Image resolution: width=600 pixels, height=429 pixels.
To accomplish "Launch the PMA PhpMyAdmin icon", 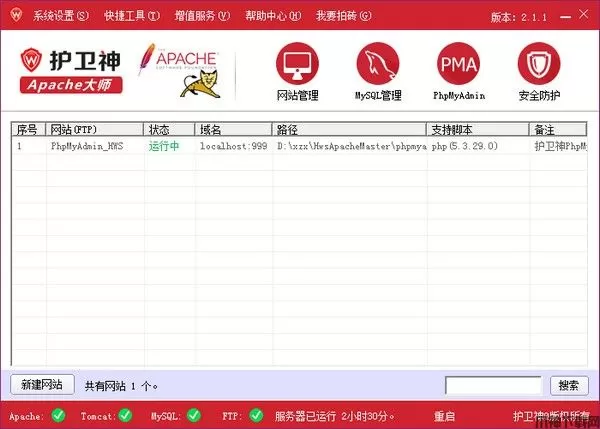I will click(458, 64).
